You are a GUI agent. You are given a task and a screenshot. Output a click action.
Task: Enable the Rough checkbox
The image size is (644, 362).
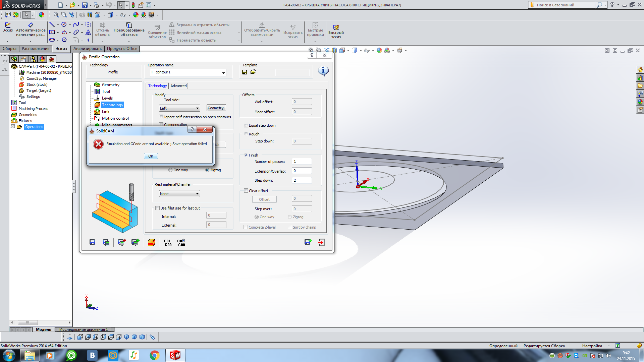tap(246, 134)
